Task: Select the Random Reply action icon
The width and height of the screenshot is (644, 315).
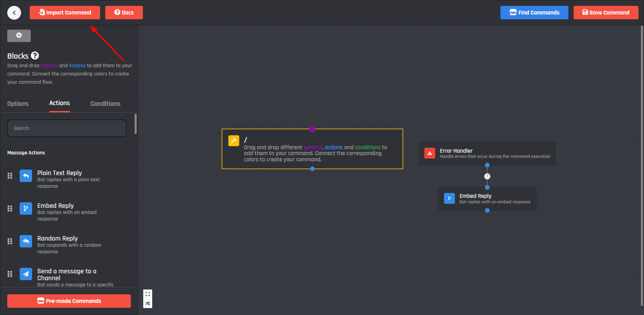Action: click(26, 241)
